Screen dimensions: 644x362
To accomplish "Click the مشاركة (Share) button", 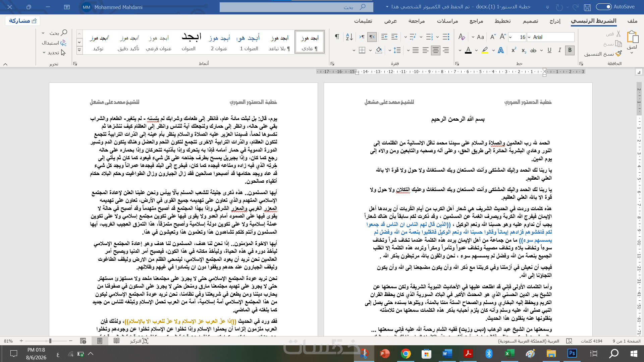I will (23, 21).
